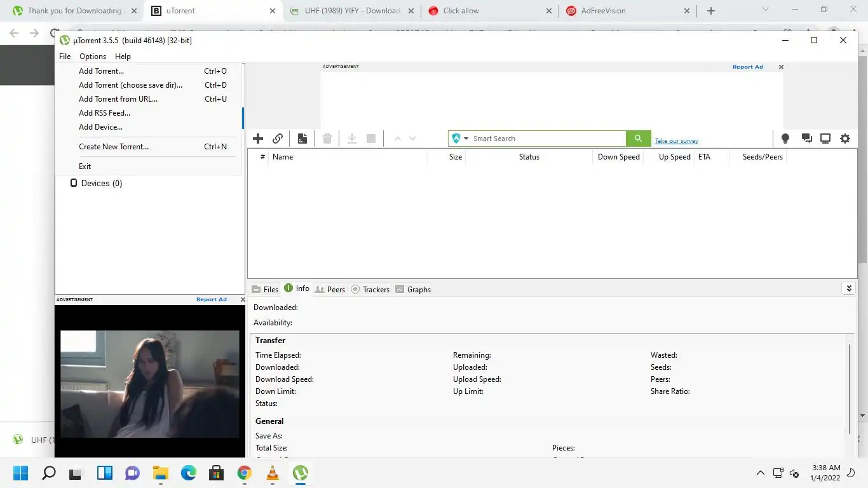Image resolution: width=868 pixels, height=488 pixels.
Task: Click the Stop torrent square icon
Action: tap(371, 139)
